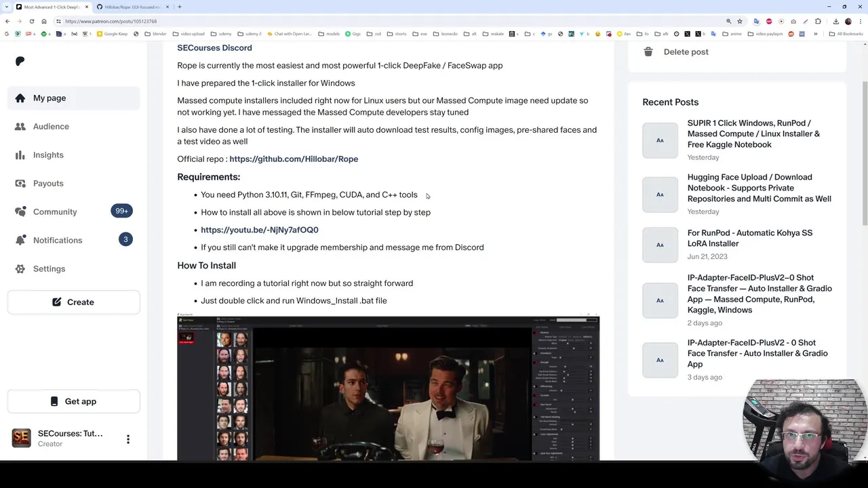Open the anime bookmarks folder

(x=732, y=34)
